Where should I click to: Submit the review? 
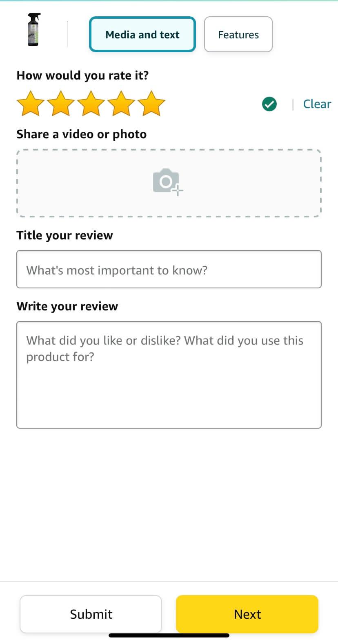coord(91,614)
